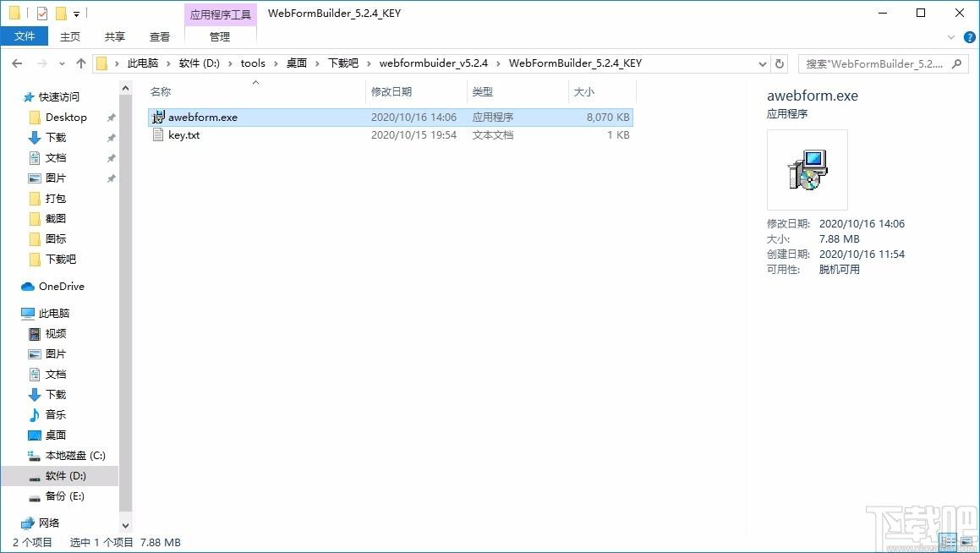Click the awebform.exe installer icon
This screenshot has height=553, width=980.
pyautogui.click(x=158, y=117)
